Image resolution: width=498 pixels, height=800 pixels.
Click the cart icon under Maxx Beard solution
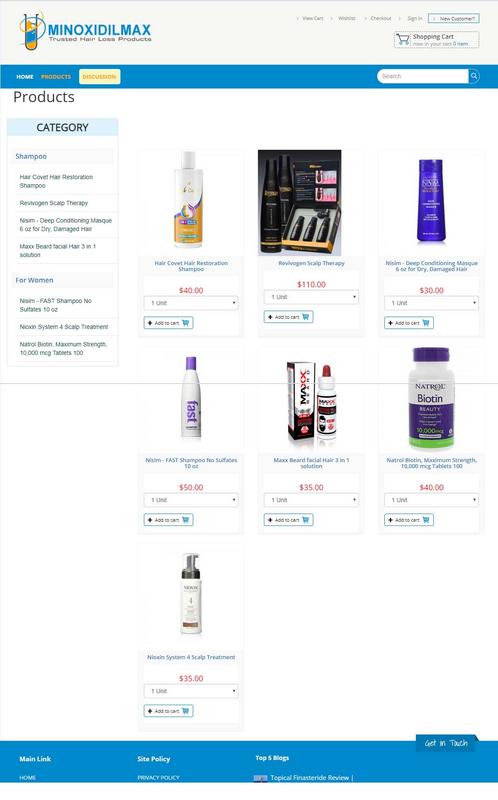click(x=306, y=520)
